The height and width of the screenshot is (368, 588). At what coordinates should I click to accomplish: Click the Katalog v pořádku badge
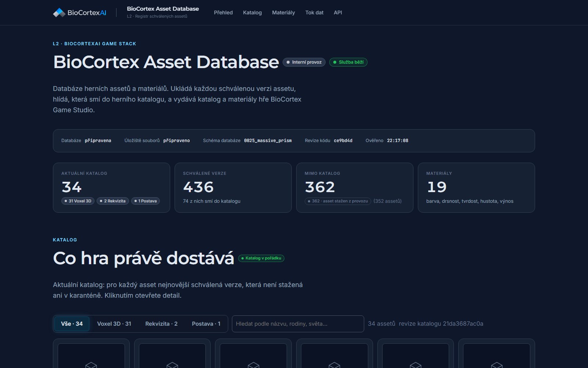click(261, 258)
